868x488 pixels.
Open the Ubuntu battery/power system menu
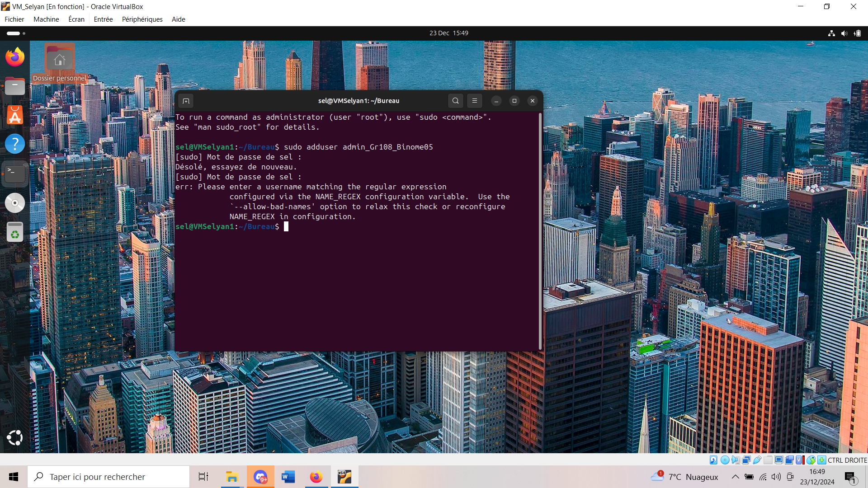(x=858, y=33)
